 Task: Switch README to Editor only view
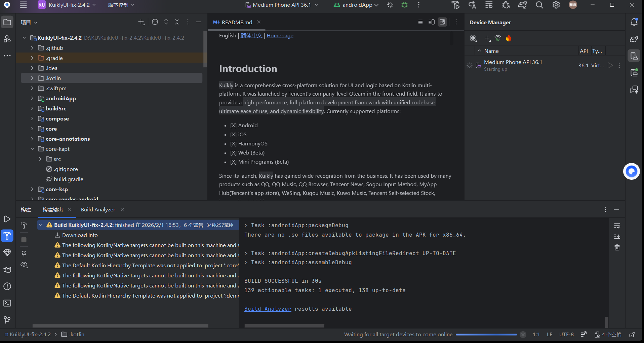click(x=420, y=22)
